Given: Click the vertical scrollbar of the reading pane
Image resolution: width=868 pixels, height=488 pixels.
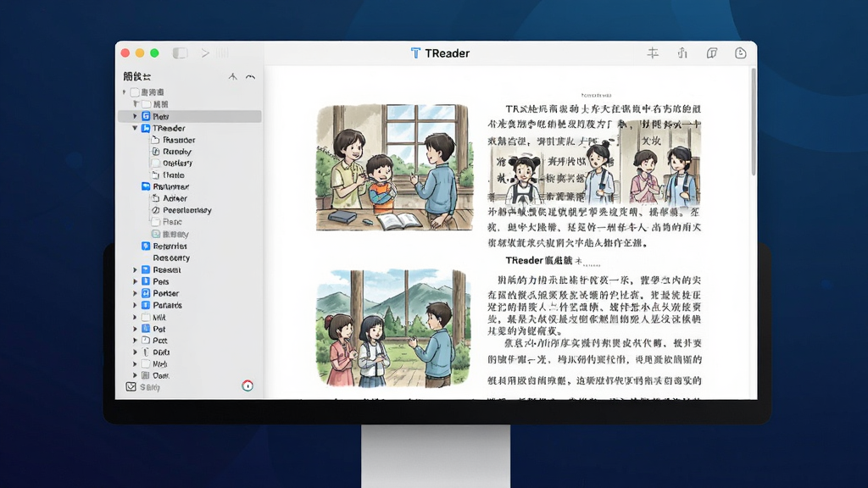Looking at the screenshot, I should (753, 123).
